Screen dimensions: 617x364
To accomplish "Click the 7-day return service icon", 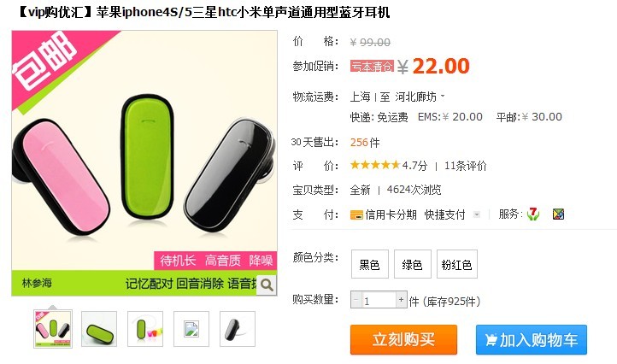I will [x=533, y=214].
